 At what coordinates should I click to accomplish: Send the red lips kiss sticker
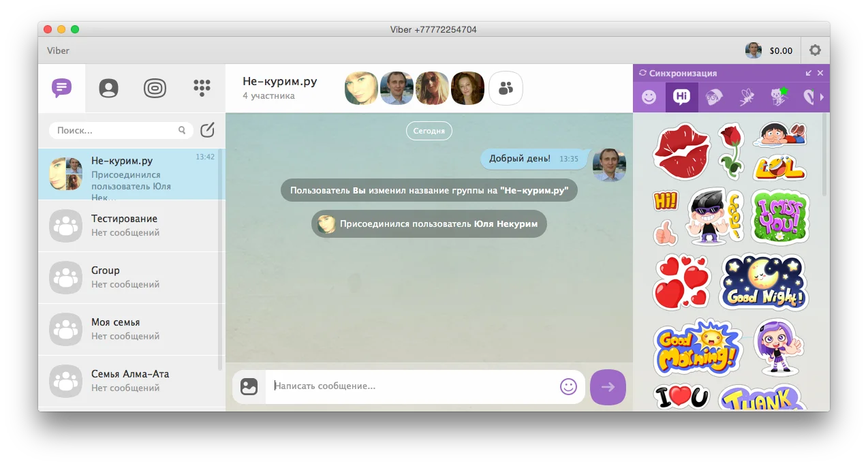pyautogui.click(x=681, y=151)
